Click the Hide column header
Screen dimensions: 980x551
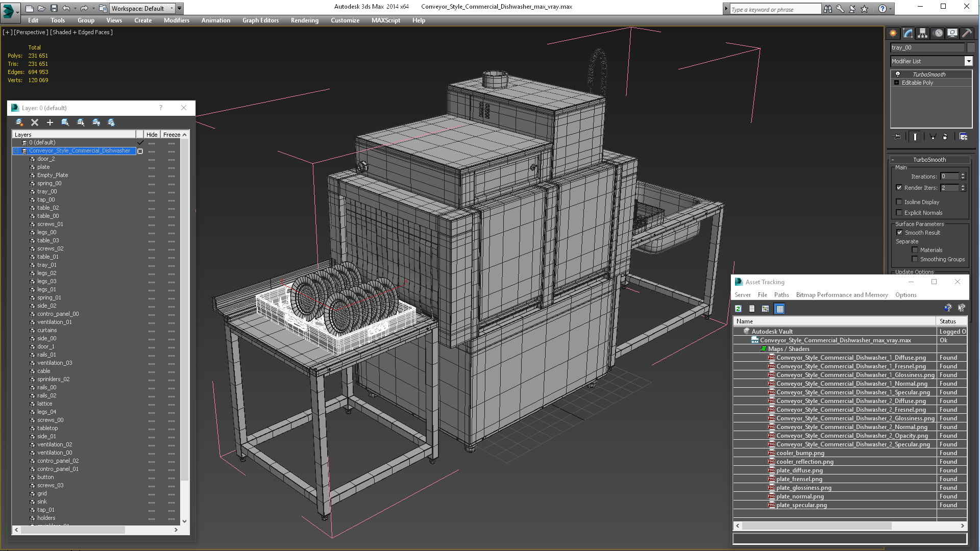pyautogui.click(x=152, y=135)
